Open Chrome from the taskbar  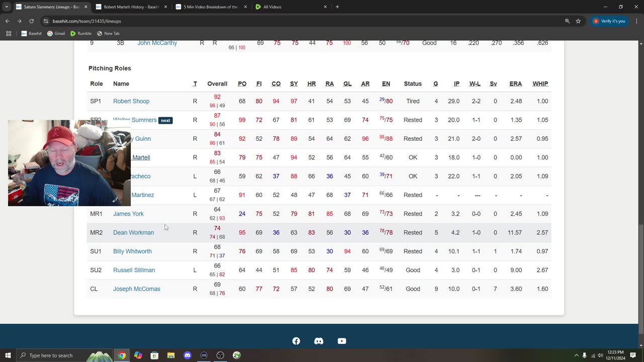(122, 355)
